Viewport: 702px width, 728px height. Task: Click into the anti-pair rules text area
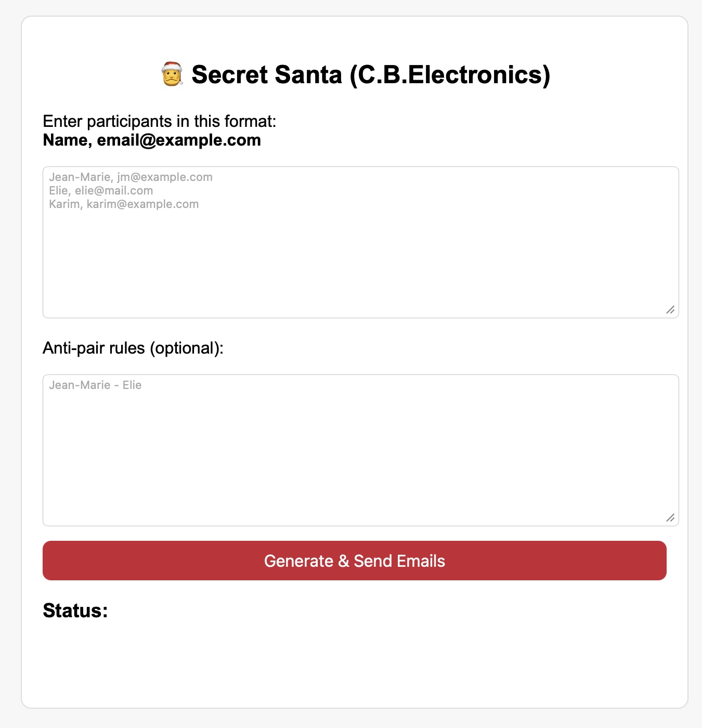click(x=360, y=458)
